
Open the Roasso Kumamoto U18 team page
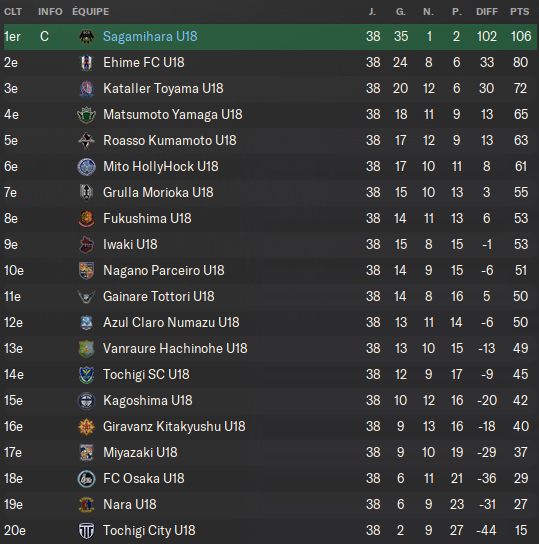coord(170,141)
